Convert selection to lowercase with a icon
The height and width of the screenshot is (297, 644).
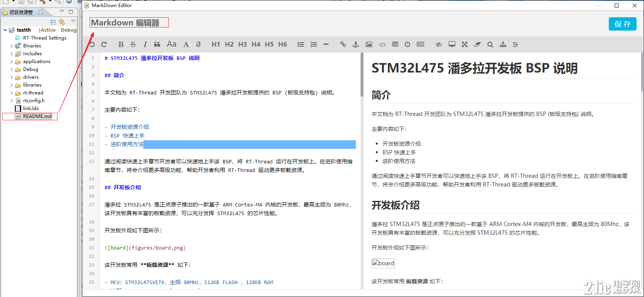click(x=198, y=44)
